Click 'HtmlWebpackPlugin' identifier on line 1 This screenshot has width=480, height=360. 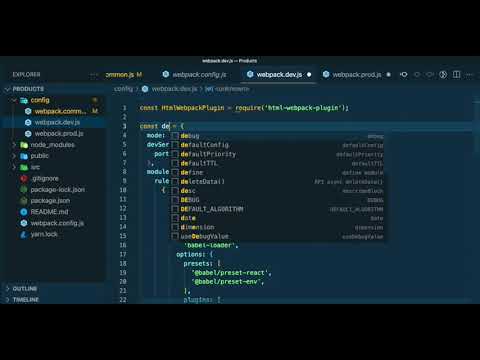point(193,108)
